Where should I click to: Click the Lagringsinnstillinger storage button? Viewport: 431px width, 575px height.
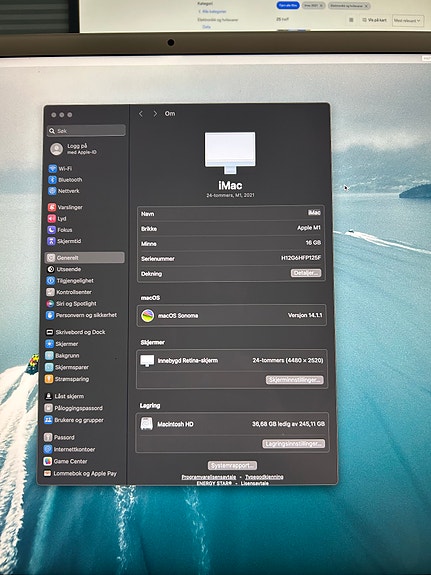click(x=293, y=444)
